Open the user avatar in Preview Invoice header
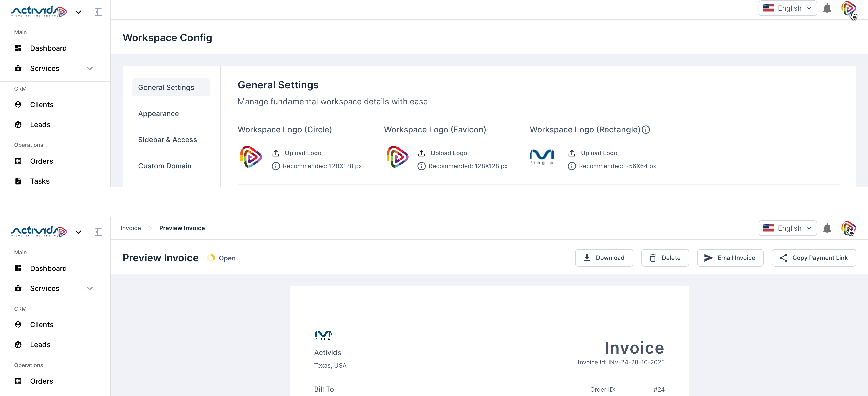Image resolution: width=868 pixels, height=396 pixels. click(848, 228)
